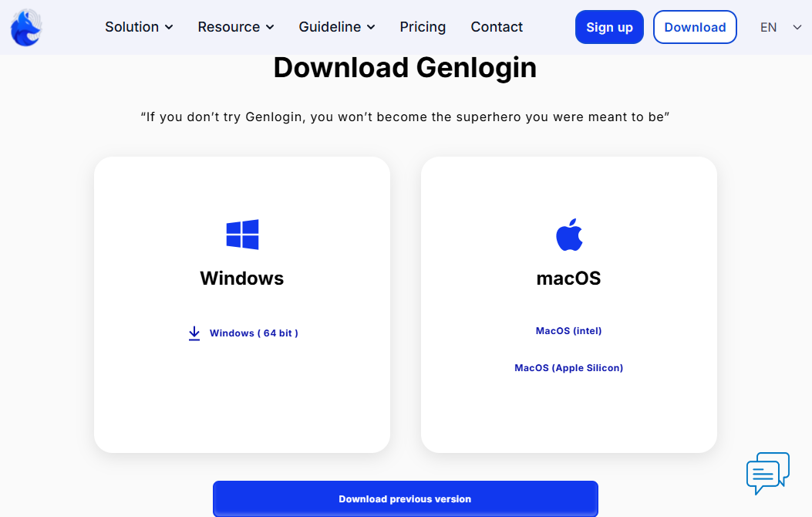
Task: Click the Sign up button
Action: pos(609,27)
